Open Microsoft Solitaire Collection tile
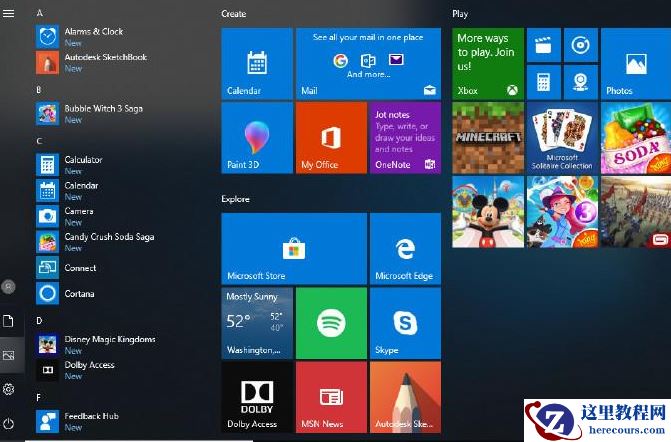Image resolution: width=671 pixels, height=442 pixels. click(x=562, y=138)
